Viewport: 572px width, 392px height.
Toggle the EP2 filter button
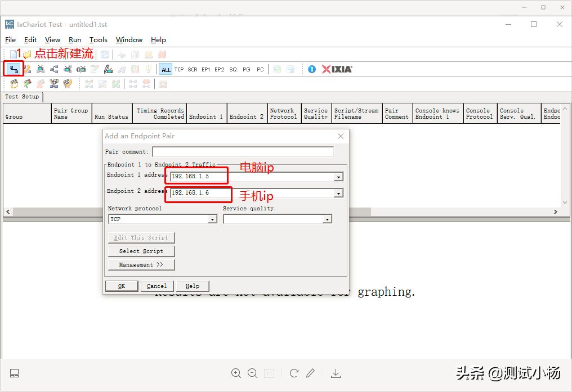pos(219,69)
